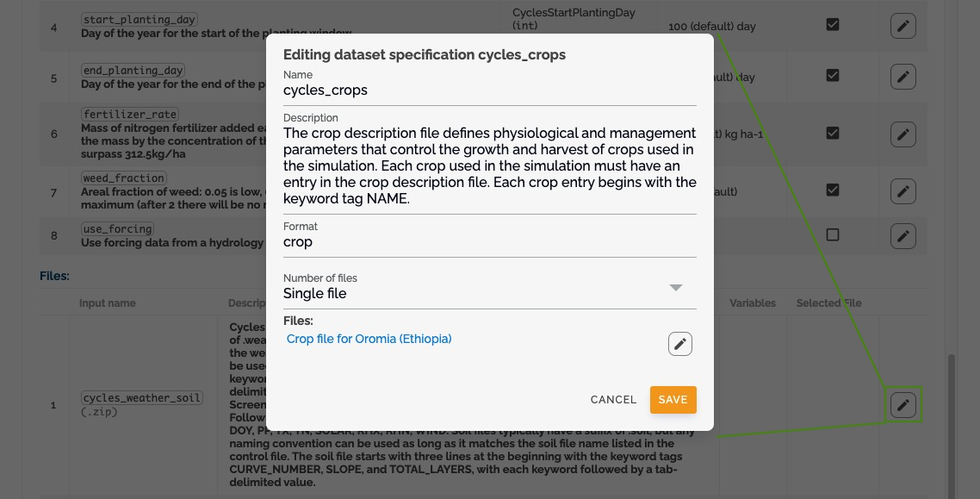
Task: Toggle the weed_fraction checkbox
Action: tap(833, 190)
